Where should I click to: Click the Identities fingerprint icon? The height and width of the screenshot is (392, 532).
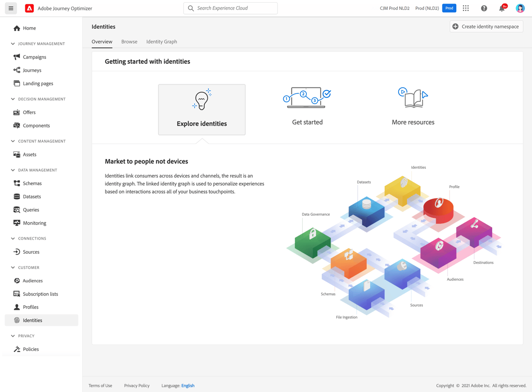[16, 320]
